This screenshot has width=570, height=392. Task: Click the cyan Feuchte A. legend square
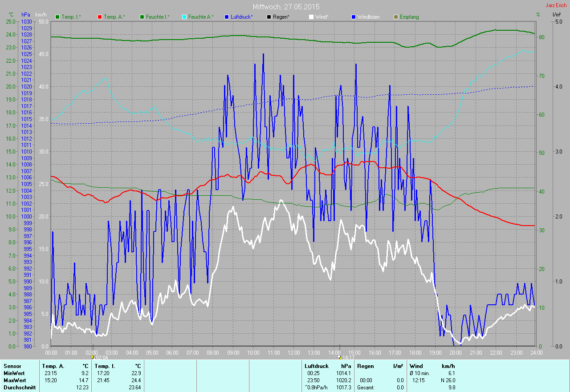tap(184, 17)
